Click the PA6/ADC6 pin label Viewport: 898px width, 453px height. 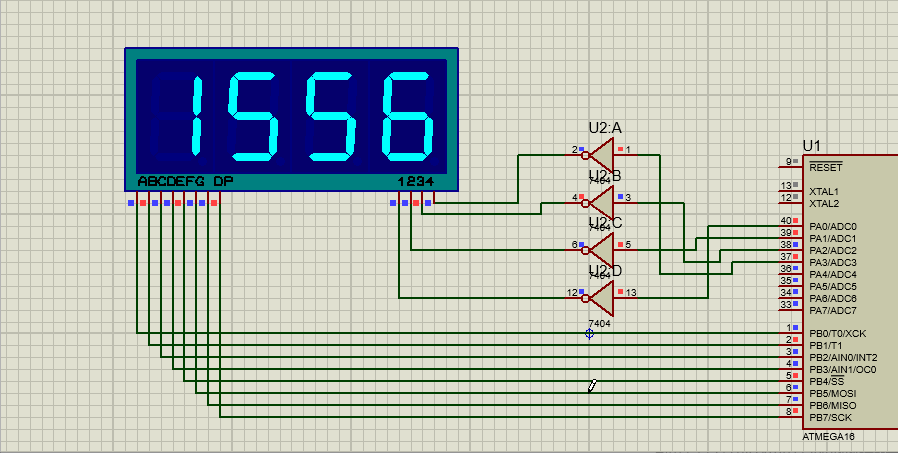pyautogui.click(x=833, y=299)
